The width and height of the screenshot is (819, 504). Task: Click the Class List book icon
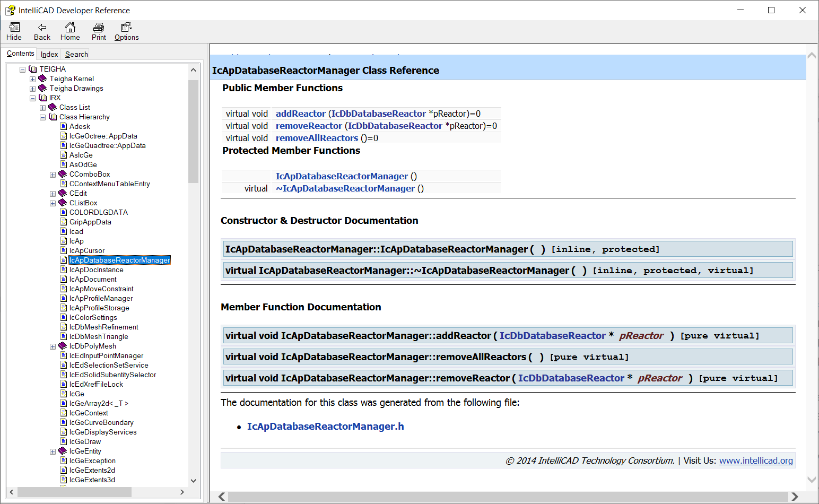tap(53, 107)
